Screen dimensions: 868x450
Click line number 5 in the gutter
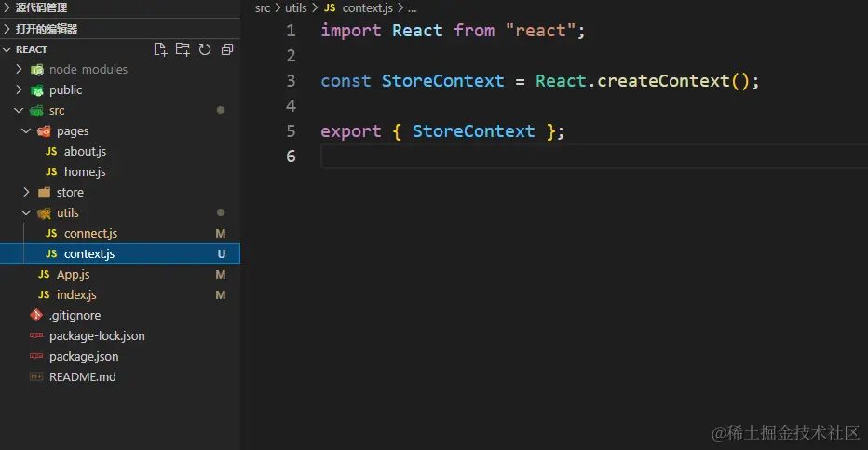point(291,131)
